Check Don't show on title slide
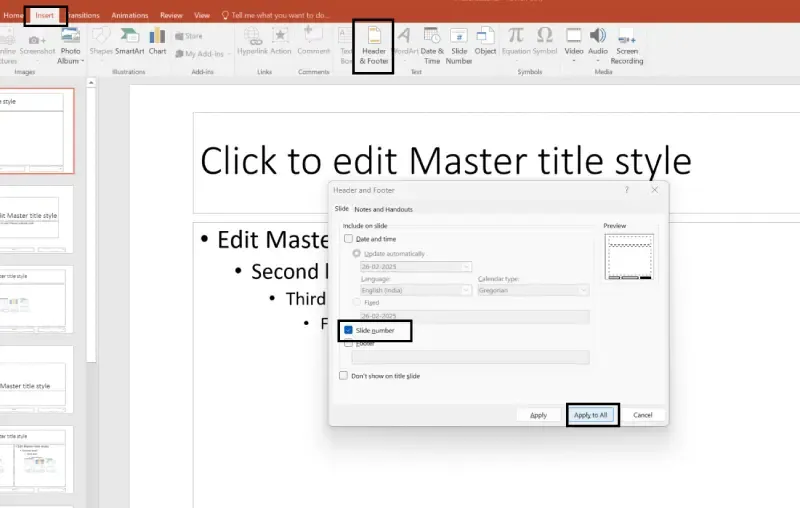The width and height of the screenshot is (800, 508). [343, 375]
